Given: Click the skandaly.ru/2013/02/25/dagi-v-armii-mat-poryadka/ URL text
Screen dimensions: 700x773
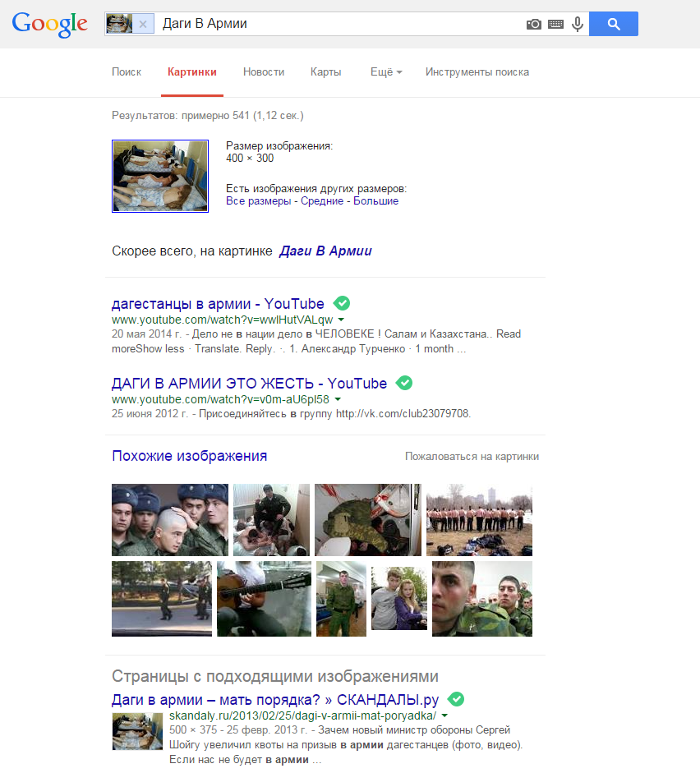Looking at the screenshot, I should [302, 715].
